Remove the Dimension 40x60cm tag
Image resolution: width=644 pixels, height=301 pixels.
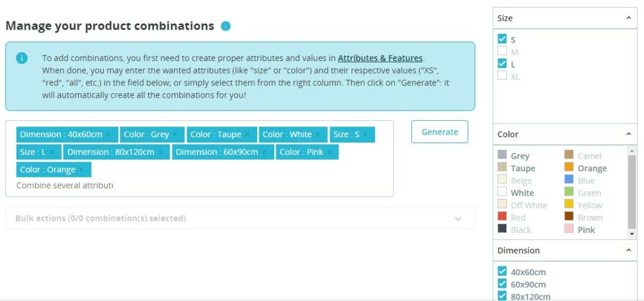pyautogui.click(x=108, y=135)
